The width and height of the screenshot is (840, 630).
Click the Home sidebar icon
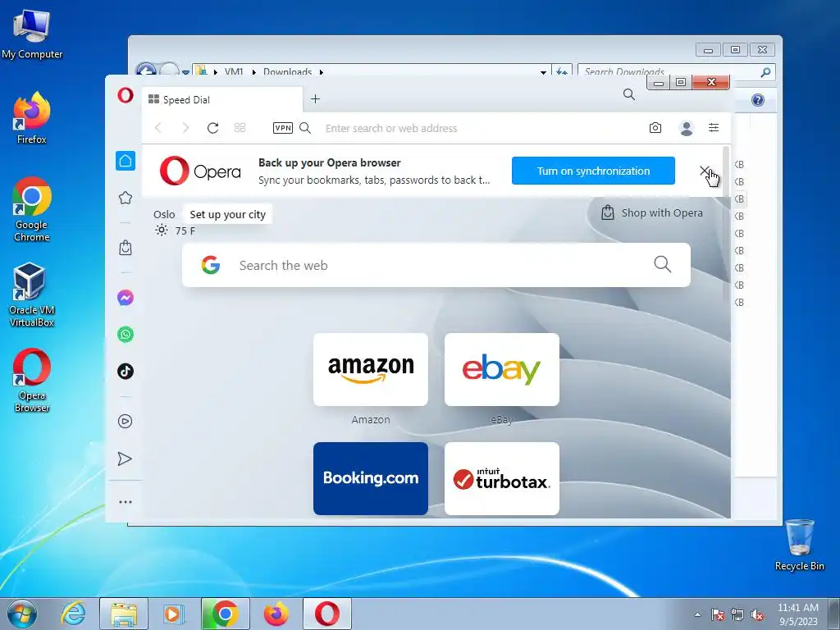click(x=126, y=161)
